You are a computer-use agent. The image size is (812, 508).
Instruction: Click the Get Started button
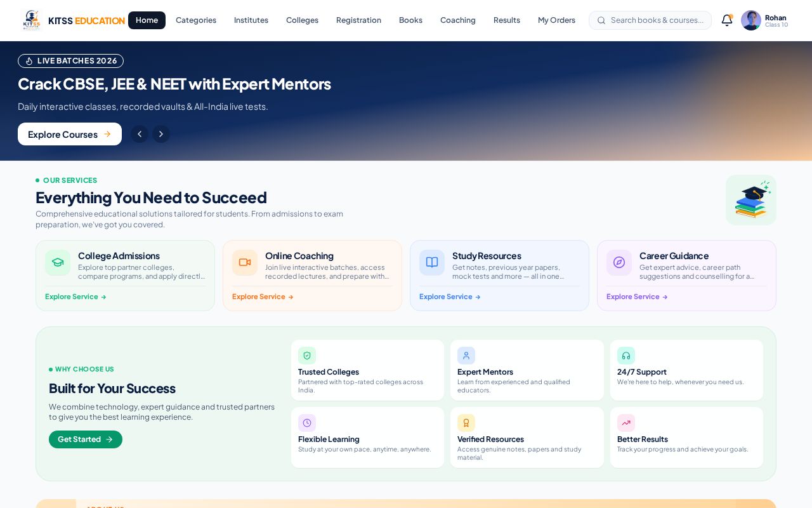[86, 439]
